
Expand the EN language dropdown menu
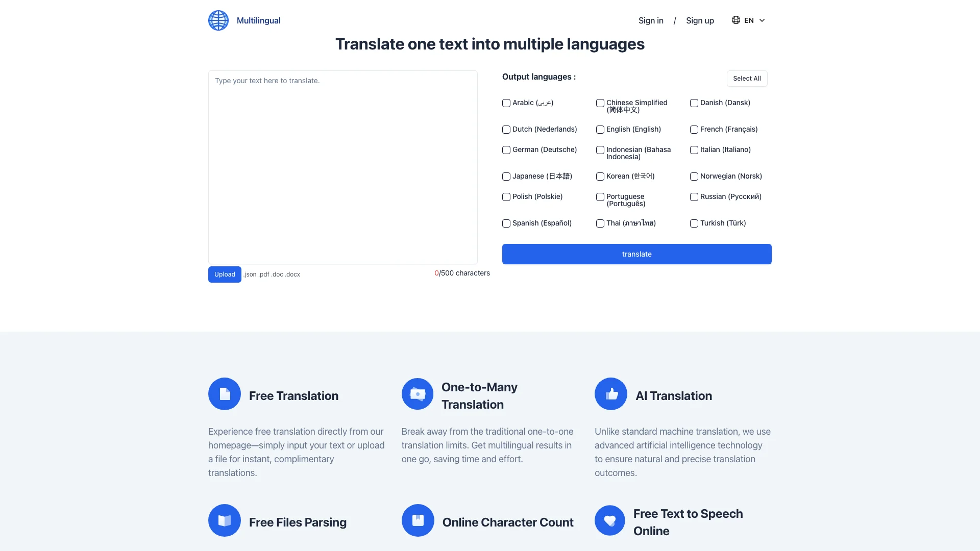748,20
